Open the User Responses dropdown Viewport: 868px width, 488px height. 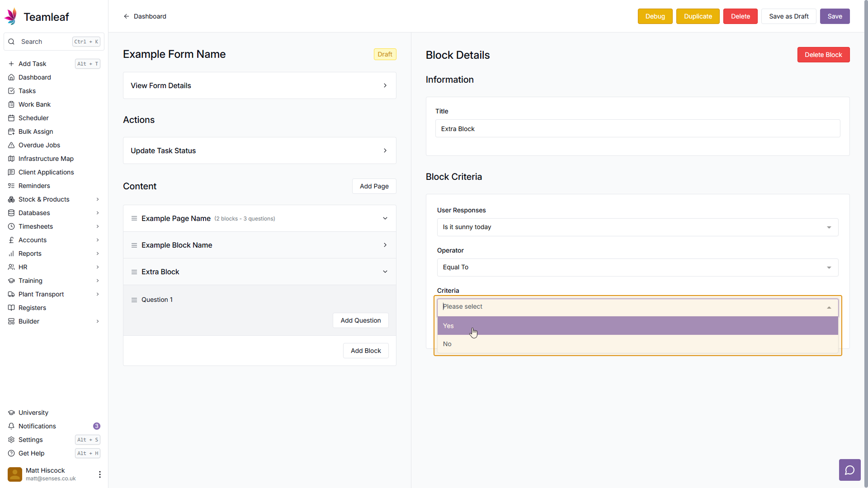pyautogui.click(x=637, y=227)
